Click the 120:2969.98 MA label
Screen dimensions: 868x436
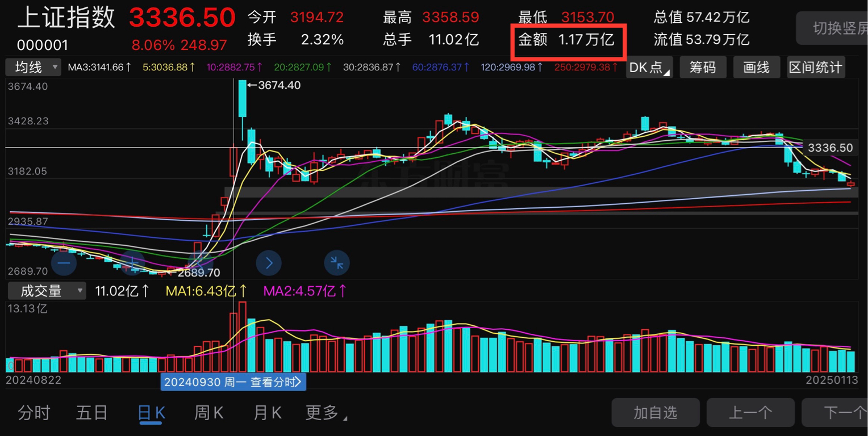point(511,68)
